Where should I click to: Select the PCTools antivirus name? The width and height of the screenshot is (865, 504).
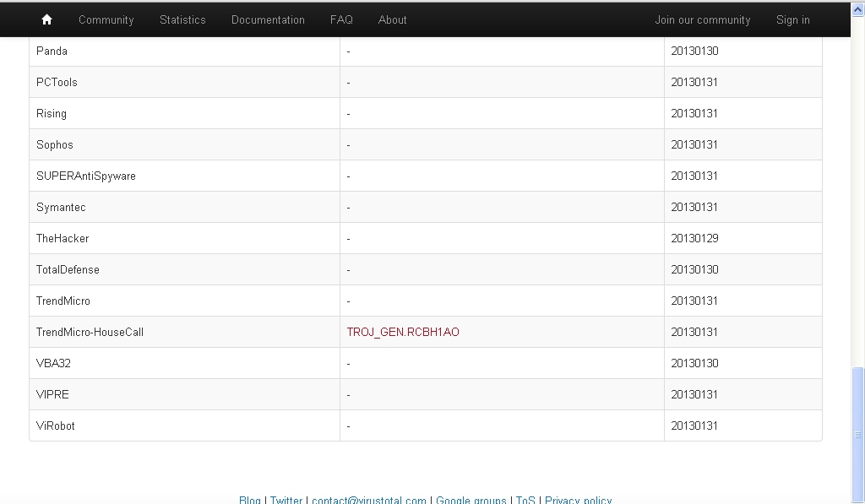[57, 82]
